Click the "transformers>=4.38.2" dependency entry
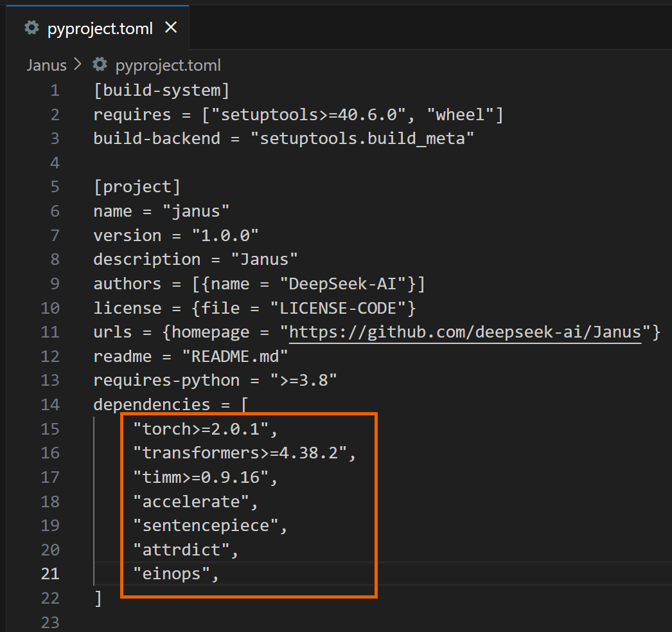The height and width of the screenshot is (632, 672). (243, 453)
